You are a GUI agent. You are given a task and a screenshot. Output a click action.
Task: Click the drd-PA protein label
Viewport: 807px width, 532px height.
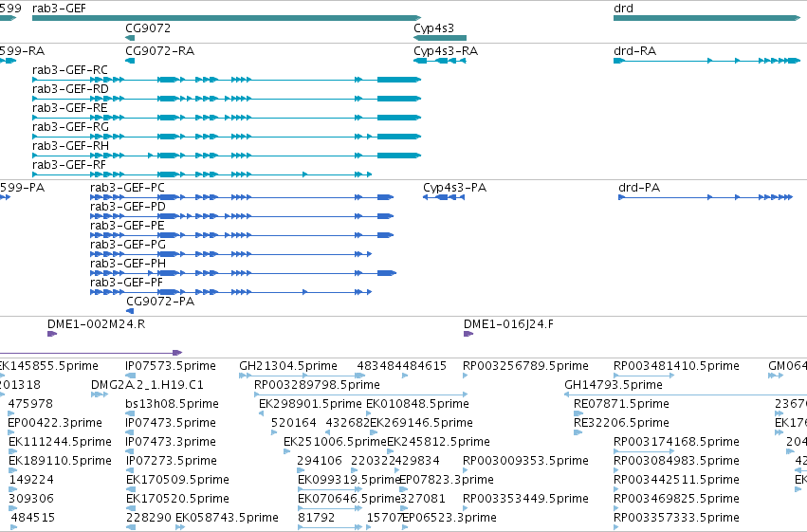tap(639, 187)
